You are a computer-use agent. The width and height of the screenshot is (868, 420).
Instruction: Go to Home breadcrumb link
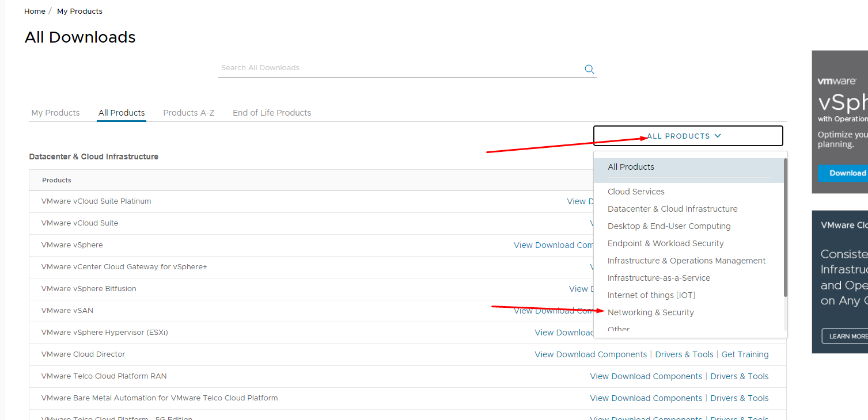35,11
